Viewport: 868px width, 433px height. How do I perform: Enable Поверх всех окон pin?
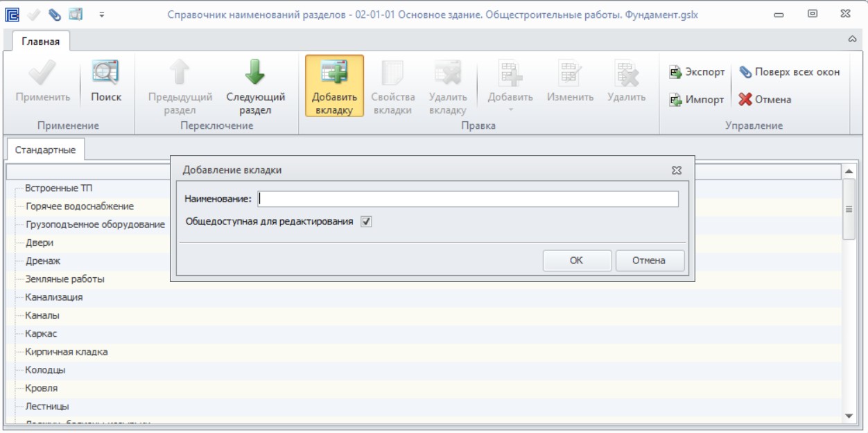(745, 72)
